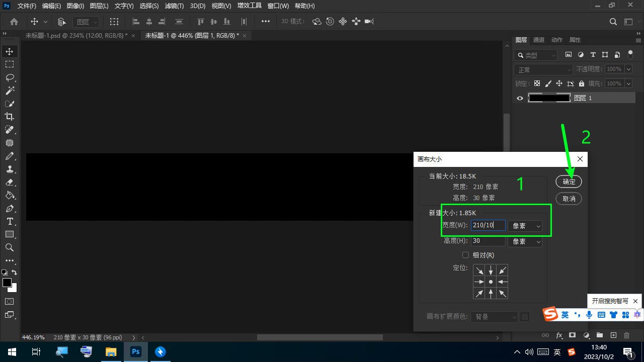The image size is (644, 362).
Task: Set canvas anchor to center point
Action: 491,282
